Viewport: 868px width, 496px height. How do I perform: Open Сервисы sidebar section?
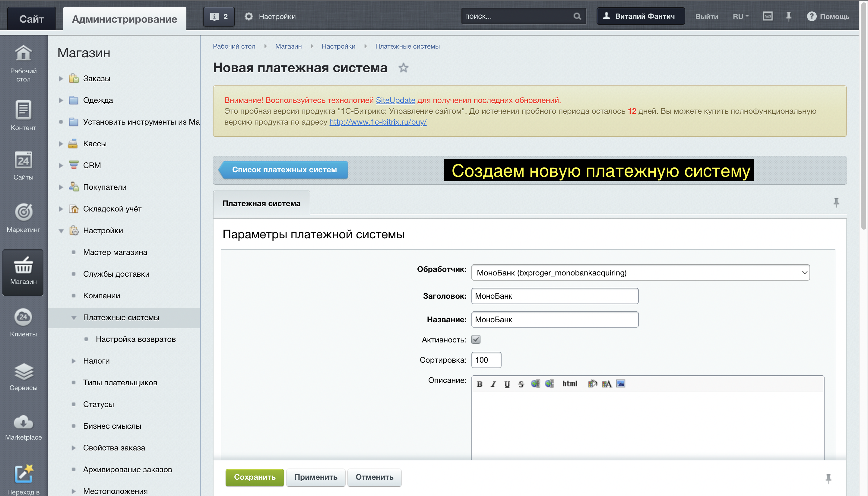pos(23,377)
